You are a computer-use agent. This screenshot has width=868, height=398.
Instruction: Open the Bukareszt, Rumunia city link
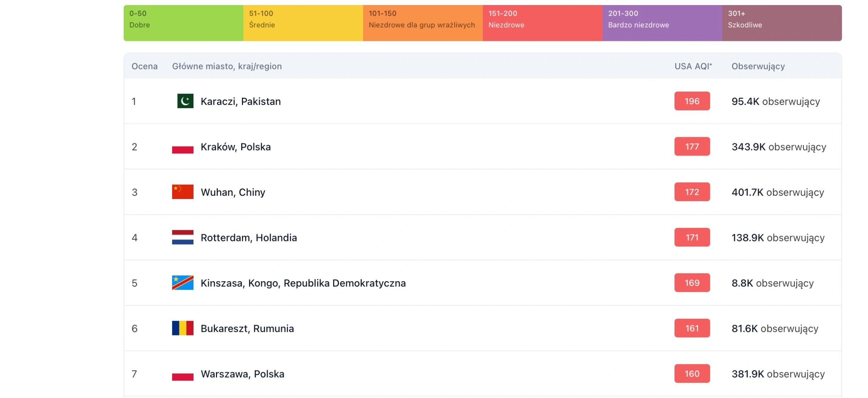(247, 329)
